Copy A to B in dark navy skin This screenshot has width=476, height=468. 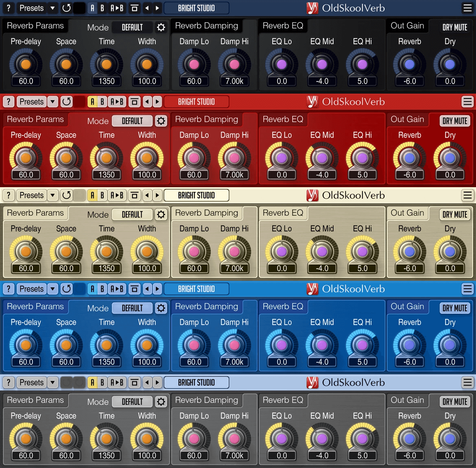117,8
